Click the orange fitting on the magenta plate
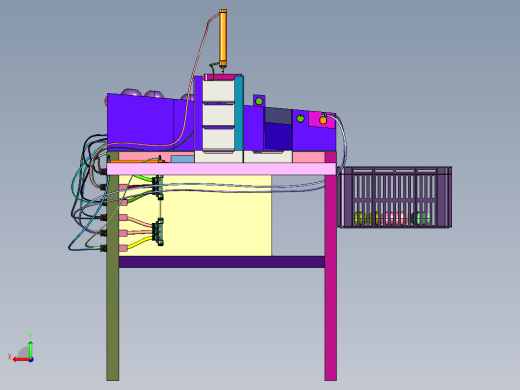The image size is (520, 390). 323,119
